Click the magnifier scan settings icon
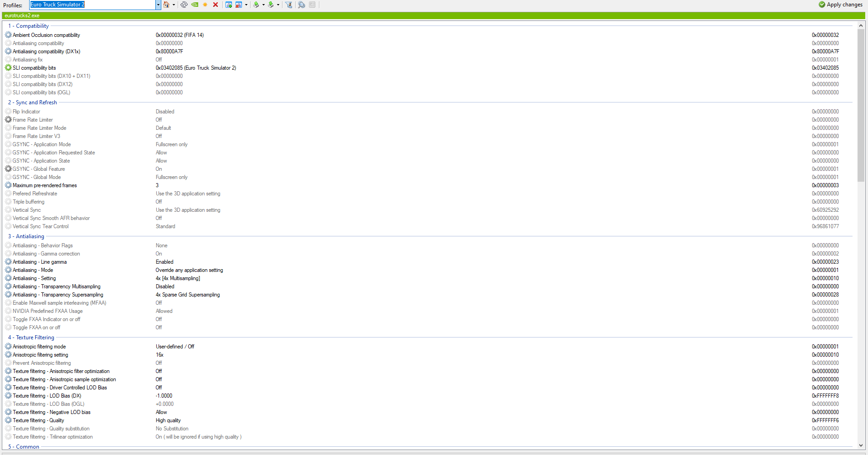The width and height of the screenshot is (868, 455). click(302, 5)
